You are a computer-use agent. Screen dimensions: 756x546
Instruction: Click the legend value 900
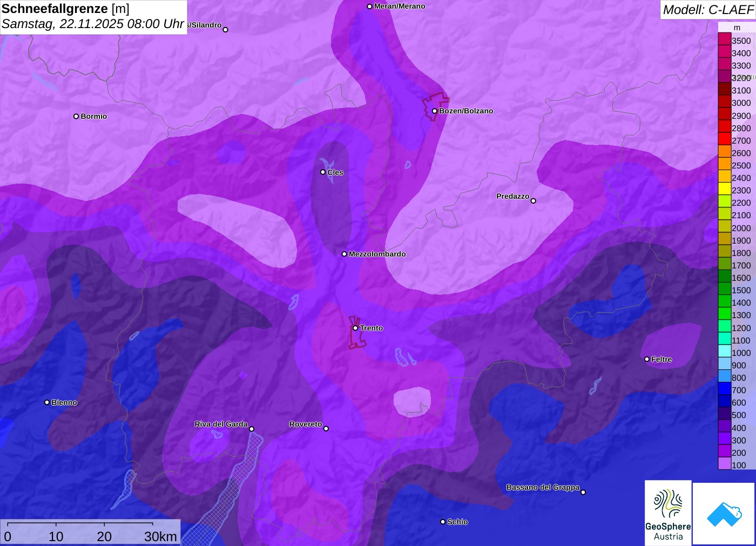tap(739, 365)
